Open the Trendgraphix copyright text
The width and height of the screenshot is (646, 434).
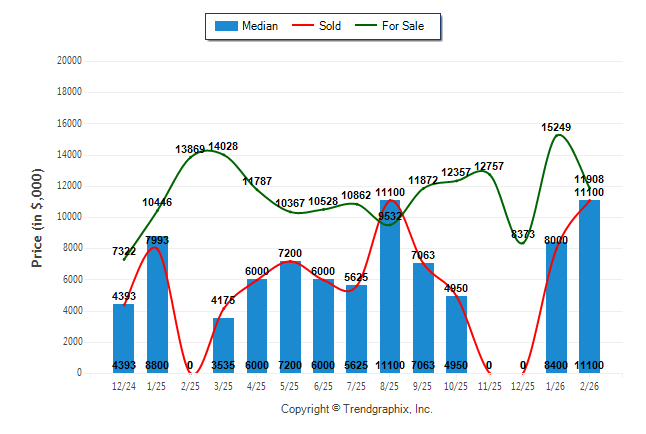[x=356, y=409]
